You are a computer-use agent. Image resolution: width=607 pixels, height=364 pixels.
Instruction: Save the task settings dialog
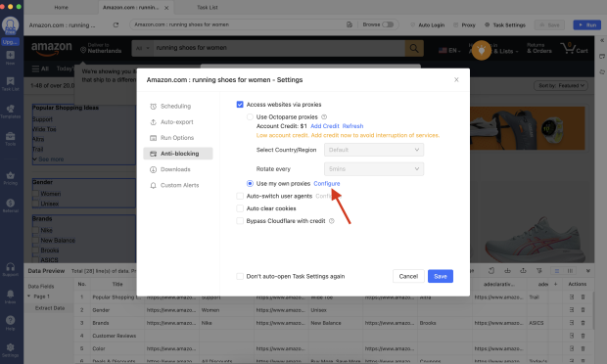pyautogui.click(x=441, y=276)
